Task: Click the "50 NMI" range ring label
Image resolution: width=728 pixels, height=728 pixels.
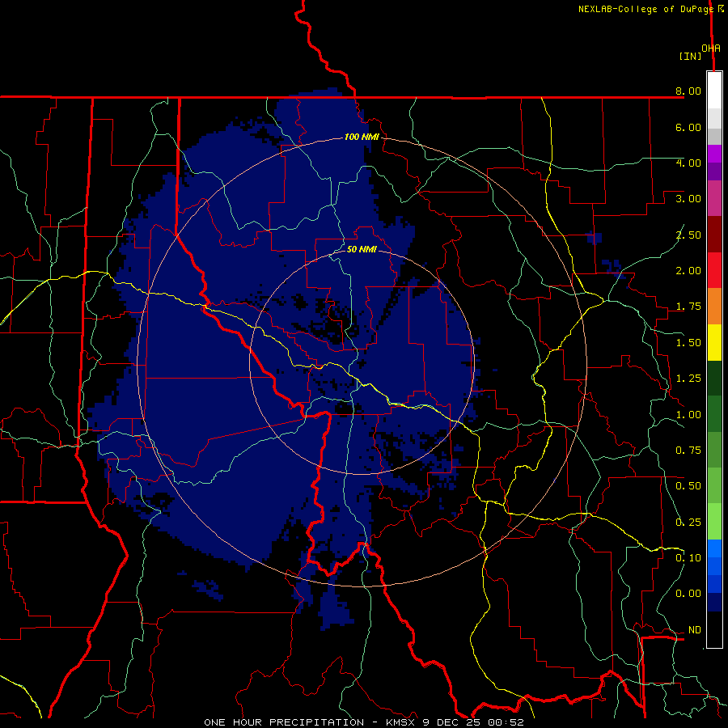Action: (x=362, y=249)
